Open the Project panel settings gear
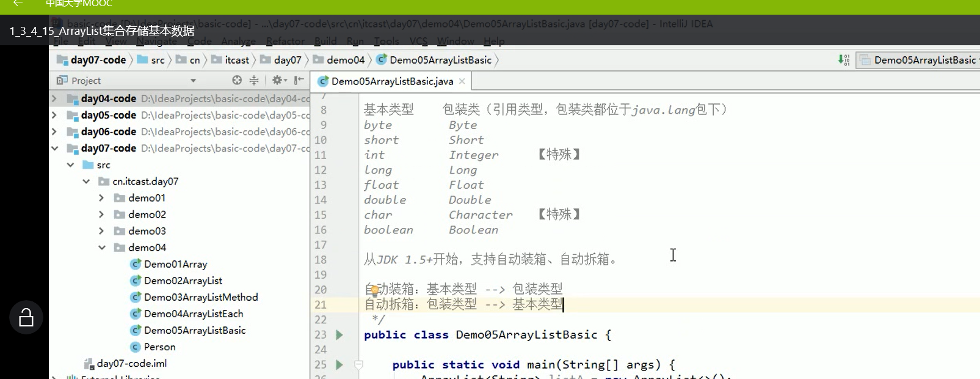 [278, 80]
